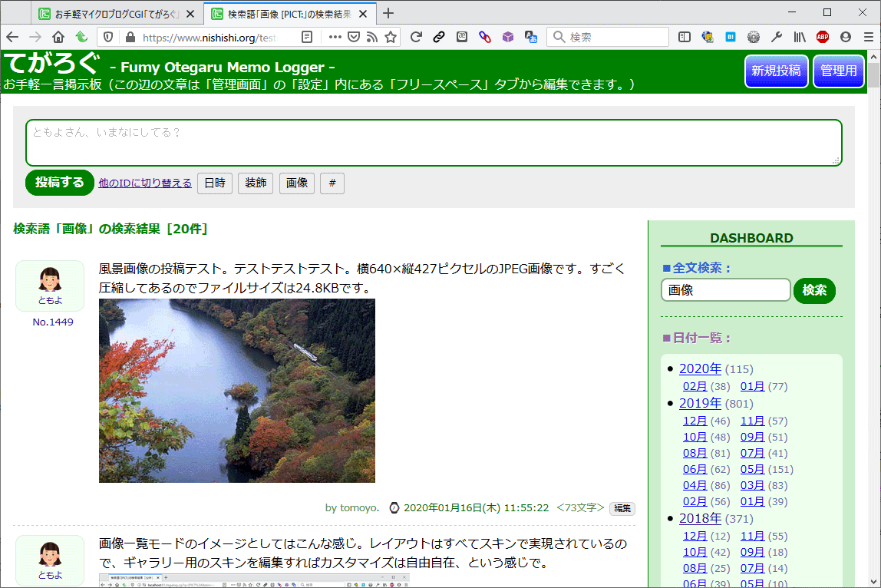The height and width of the screenshot is (588, 881).
Task: Open the Library bookshelf icon
Action: 800,37
